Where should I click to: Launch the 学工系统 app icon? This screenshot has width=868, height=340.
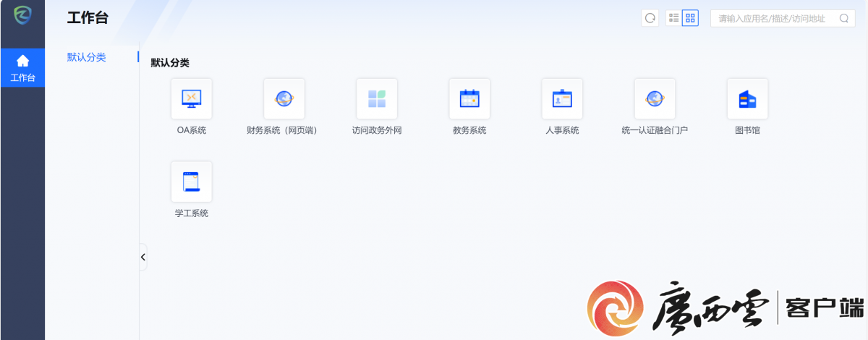click(192, 182)
